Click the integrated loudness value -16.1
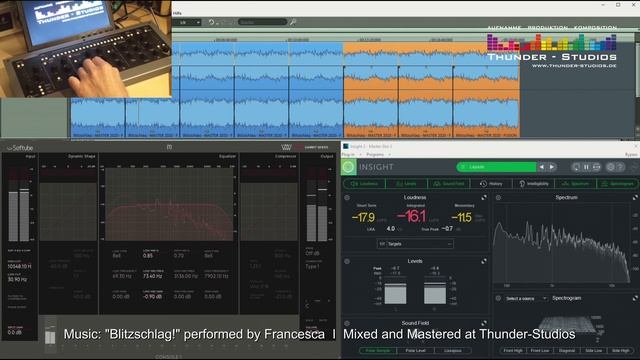 point(412,216)
